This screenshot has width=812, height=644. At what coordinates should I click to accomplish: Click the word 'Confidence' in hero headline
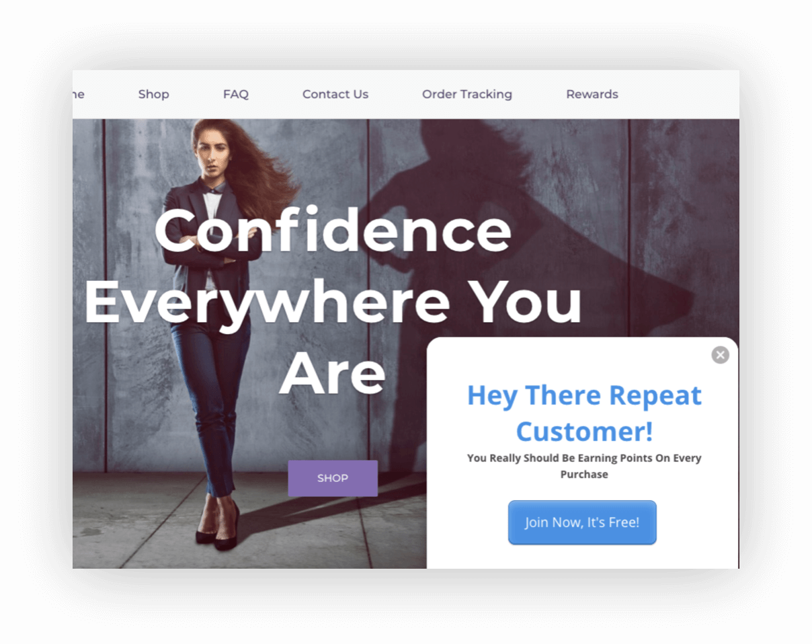333,229
